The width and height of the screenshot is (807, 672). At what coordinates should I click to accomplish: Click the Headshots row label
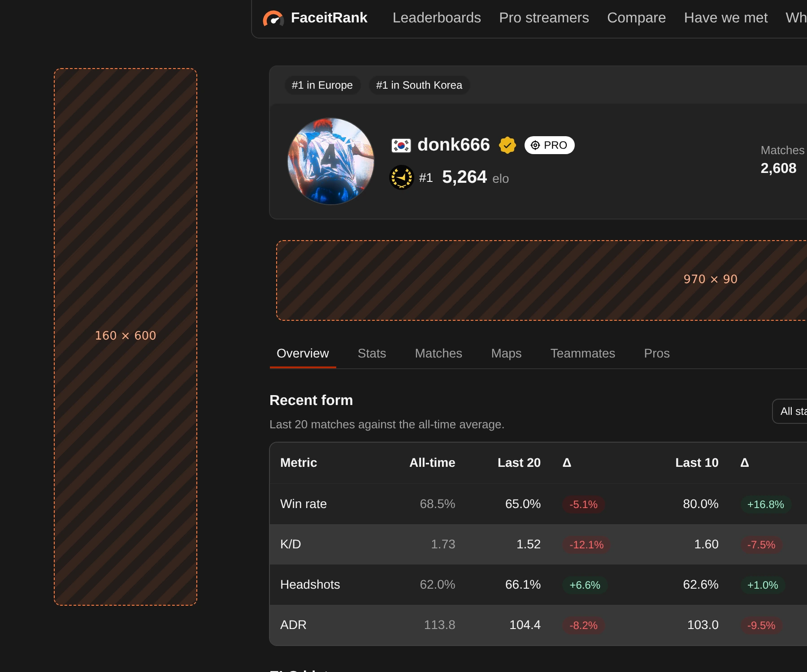coord(310,585)
